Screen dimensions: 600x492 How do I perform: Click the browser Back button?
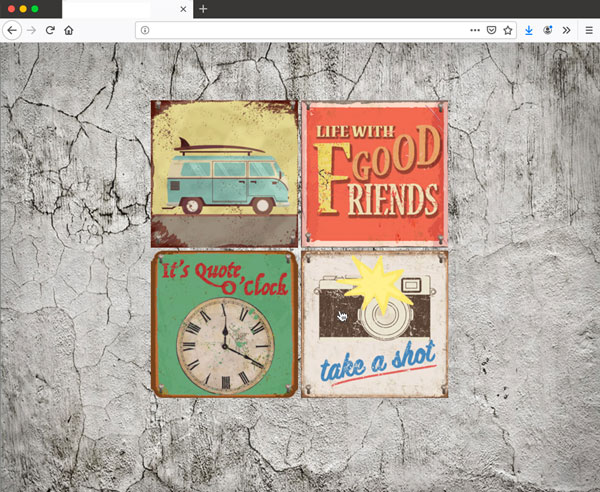[12, 30]
